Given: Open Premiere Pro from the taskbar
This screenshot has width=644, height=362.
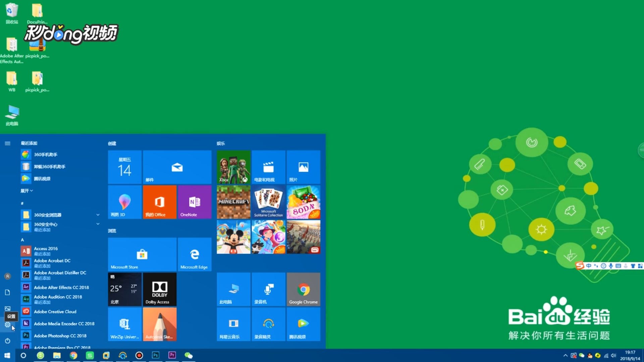Looking at the screenshot, I should (172, 355).
